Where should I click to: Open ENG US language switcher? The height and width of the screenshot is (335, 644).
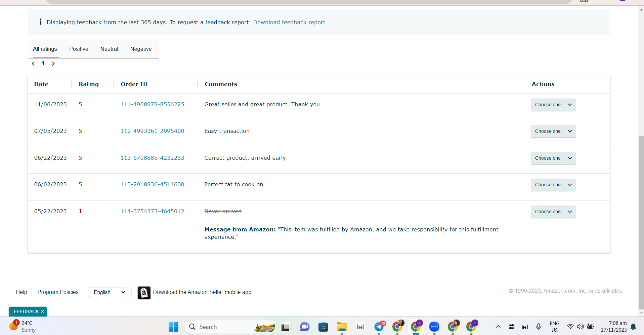point(555,327)
